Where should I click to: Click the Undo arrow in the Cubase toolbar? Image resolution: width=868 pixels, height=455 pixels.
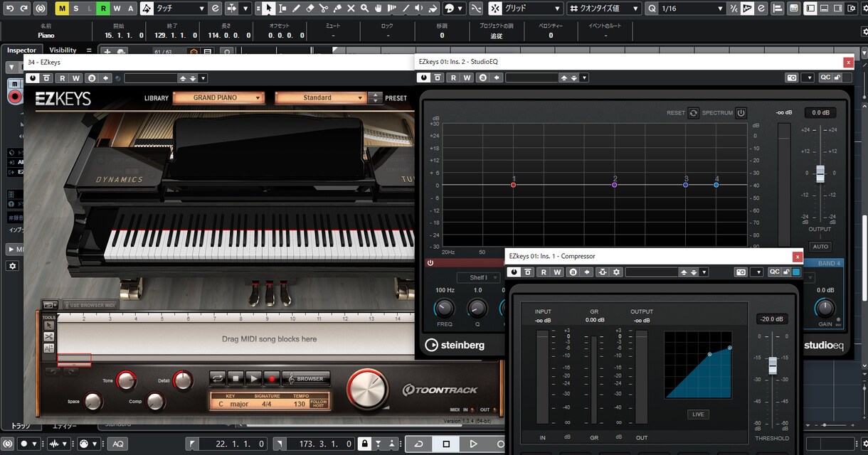coord(9,9)
